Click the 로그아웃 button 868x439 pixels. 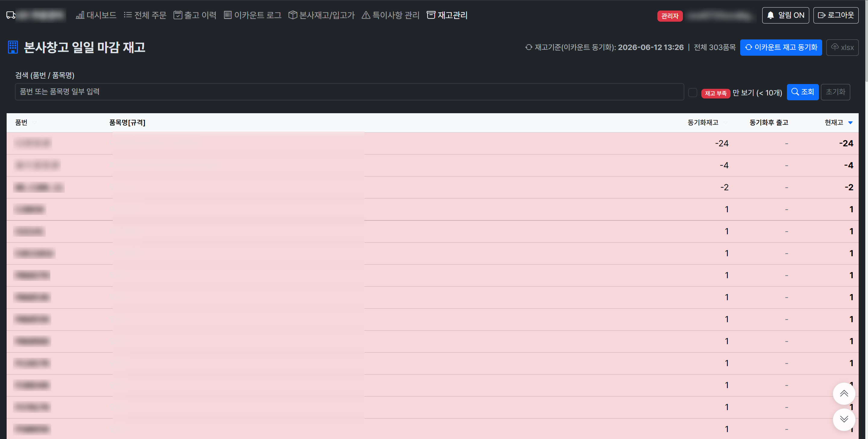836,15
